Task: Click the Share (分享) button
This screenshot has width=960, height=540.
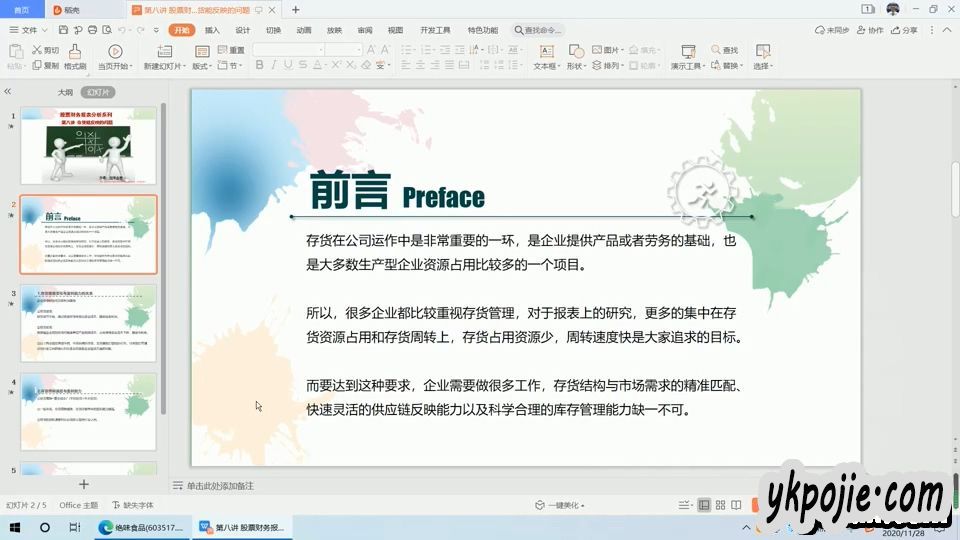Action: [904, 30]
